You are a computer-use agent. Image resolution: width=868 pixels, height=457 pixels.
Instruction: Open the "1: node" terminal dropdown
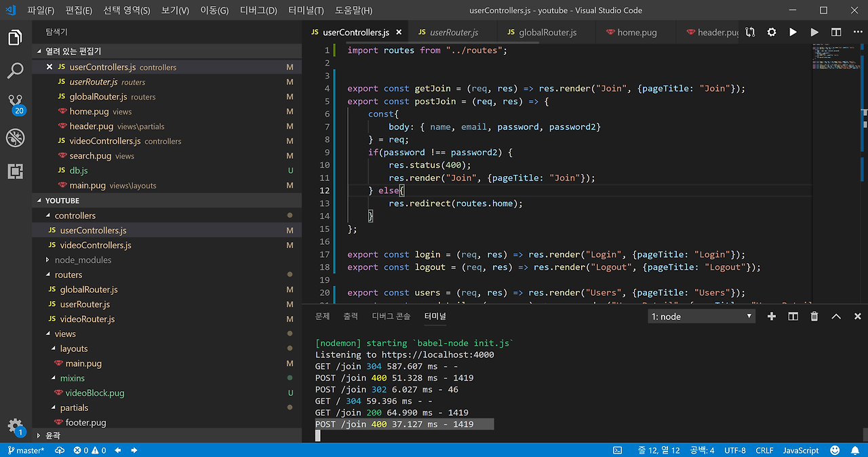pos(701,317)
